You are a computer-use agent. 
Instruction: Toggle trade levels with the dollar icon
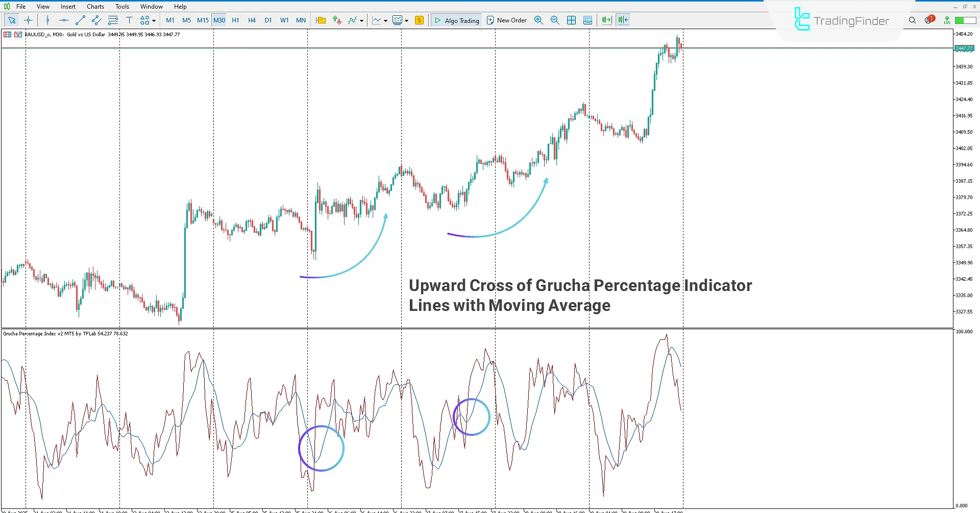pyautogui.click(x=419, y=20)
